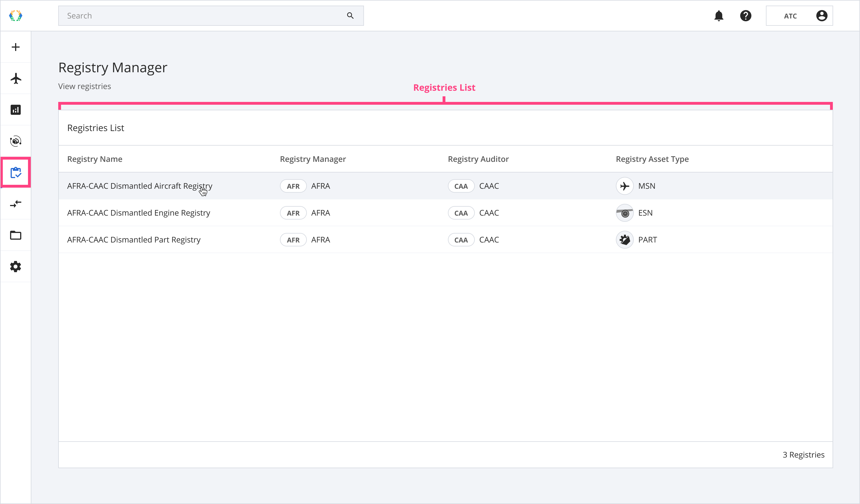Click the search magnifier icon
Screen dimensions: 860x504
[350, 16]
